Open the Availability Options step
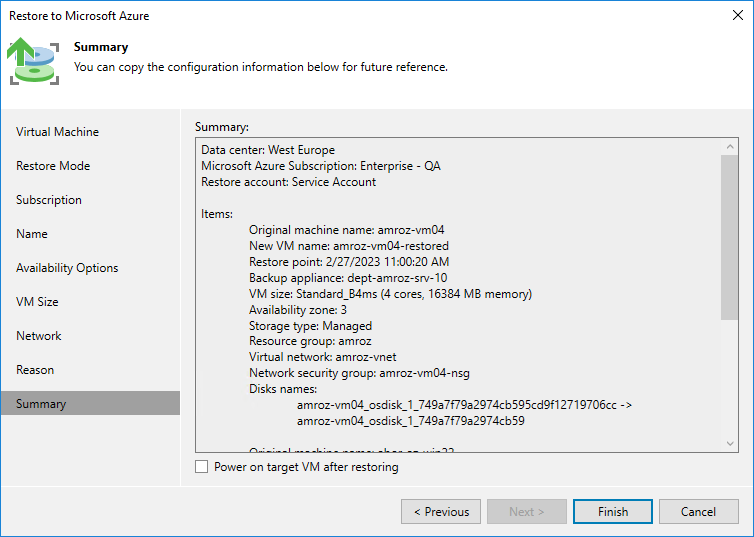Screen dimensions: 754x537 point(67,268)
